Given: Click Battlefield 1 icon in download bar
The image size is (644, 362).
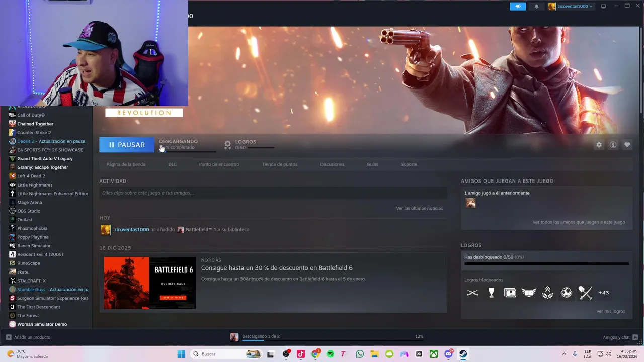Looking at the screenshot, I should tap(234, 337).
